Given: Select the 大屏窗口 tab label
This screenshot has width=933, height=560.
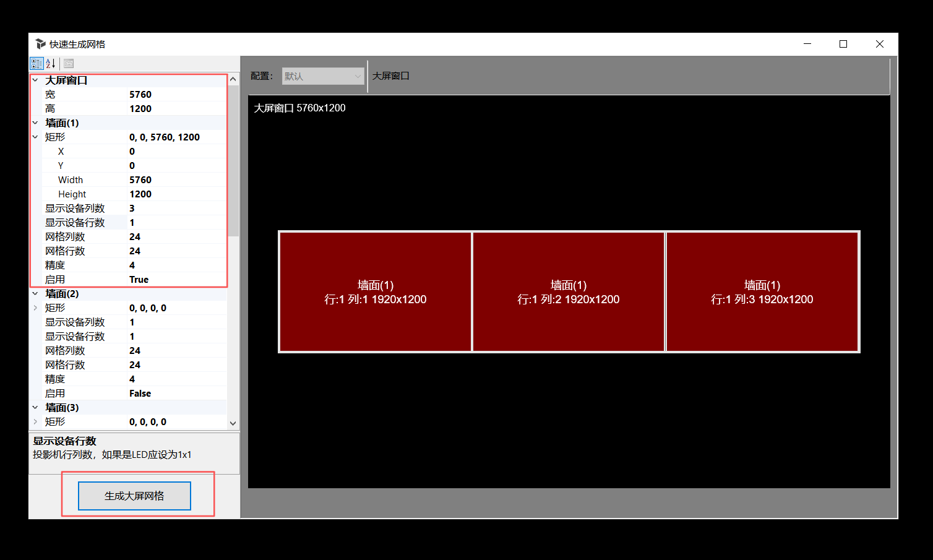Looking at the screenshot, I should [390, 76].
